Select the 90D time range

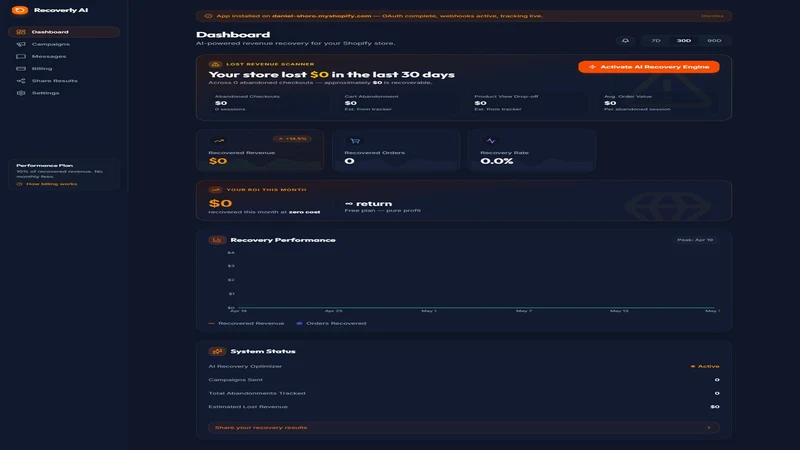click(x=714, y=40)
